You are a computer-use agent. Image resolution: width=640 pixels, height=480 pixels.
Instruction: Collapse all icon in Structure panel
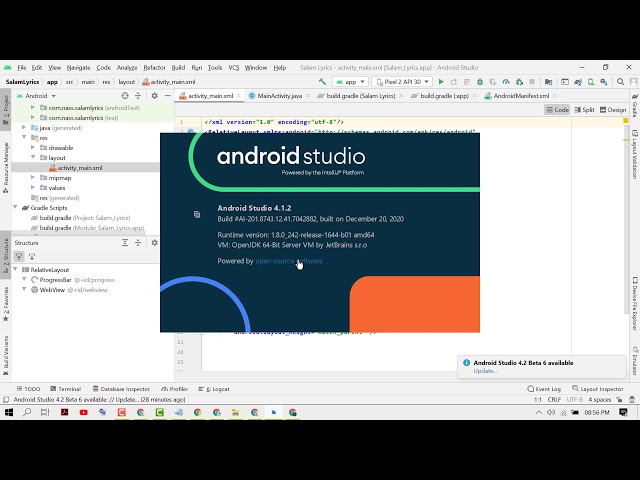click(x=138, y=242)
